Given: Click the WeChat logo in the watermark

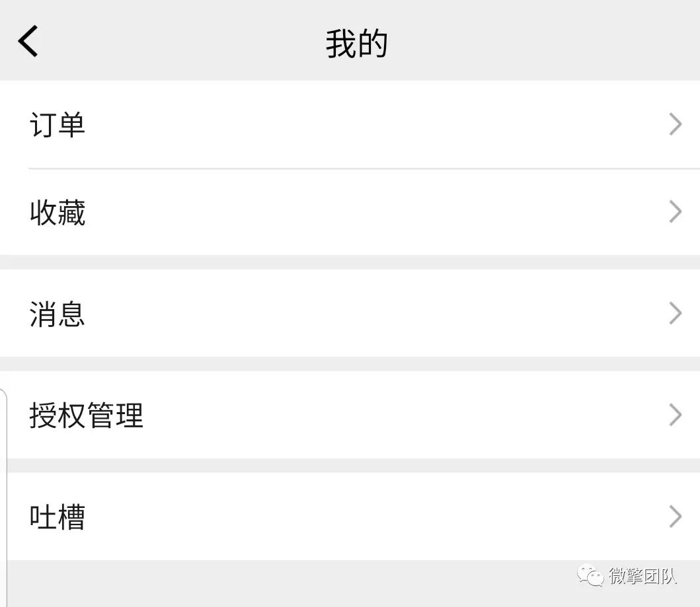Looking at the screenshot, I should pos(590,575).
